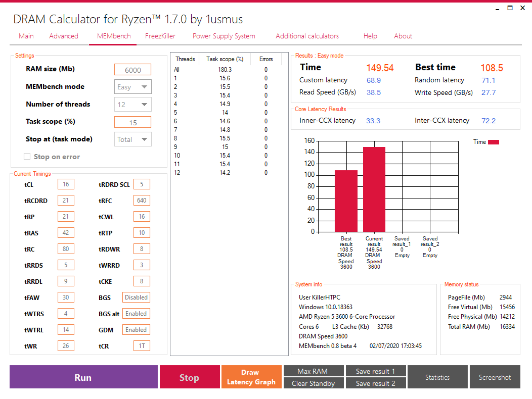This screenshot has height=399, width=532.
Task: Enable the Stop on error checkbox
Action: coord(27,157)
